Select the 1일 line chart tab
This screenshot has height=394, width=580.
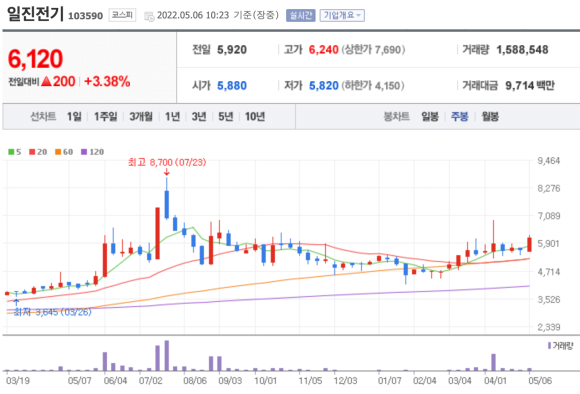pos(74,117)
